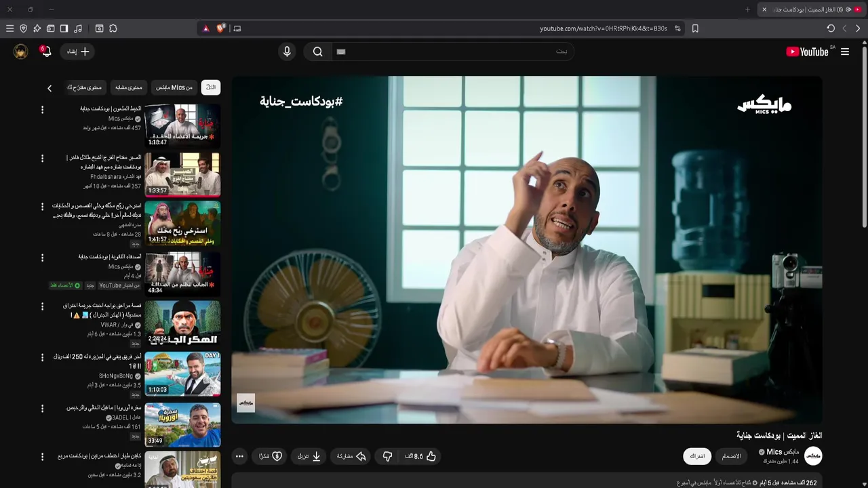The image size is (868, 488).
Task: Show more filter chips with arrow
Action: 50,88
